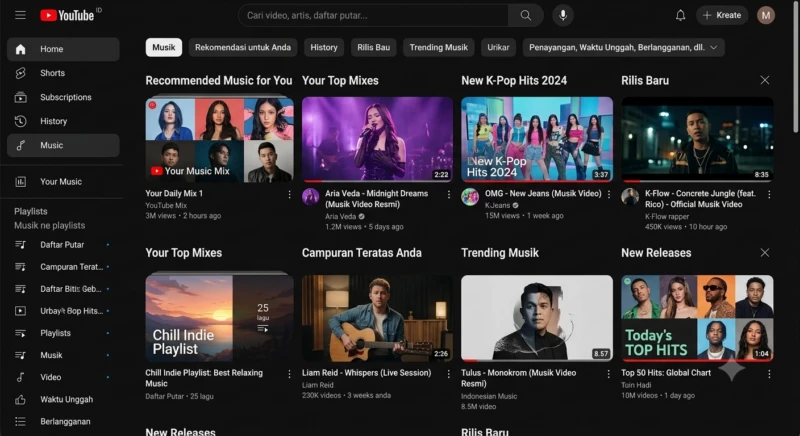Viewport: 800px width, 436px height.
Task: Open Playlists entry in sidebar list
Action: 63,333
